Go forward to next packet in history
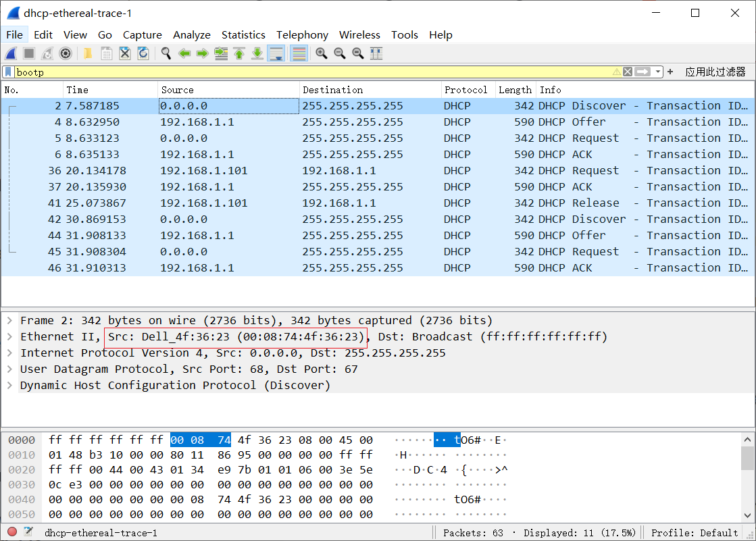Viewport: 756px width, 541px height. [x=203, y=53]
